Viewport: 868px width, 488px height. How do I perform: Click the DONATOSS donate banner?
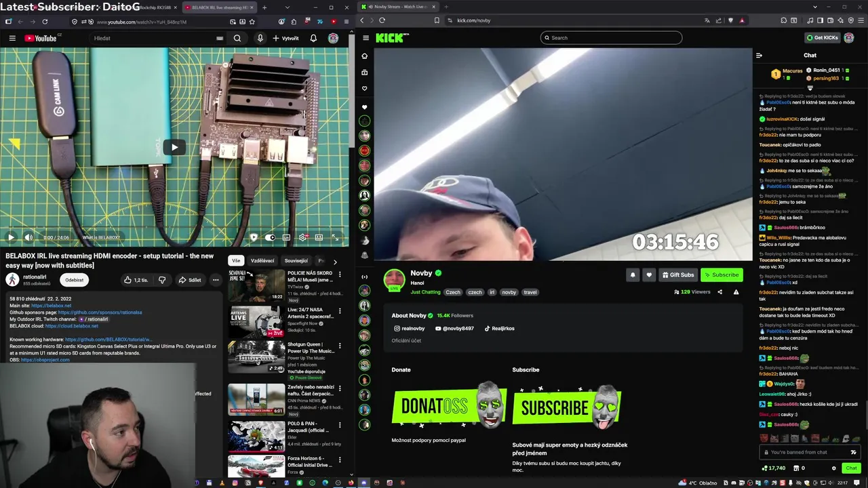coord(449,406)
